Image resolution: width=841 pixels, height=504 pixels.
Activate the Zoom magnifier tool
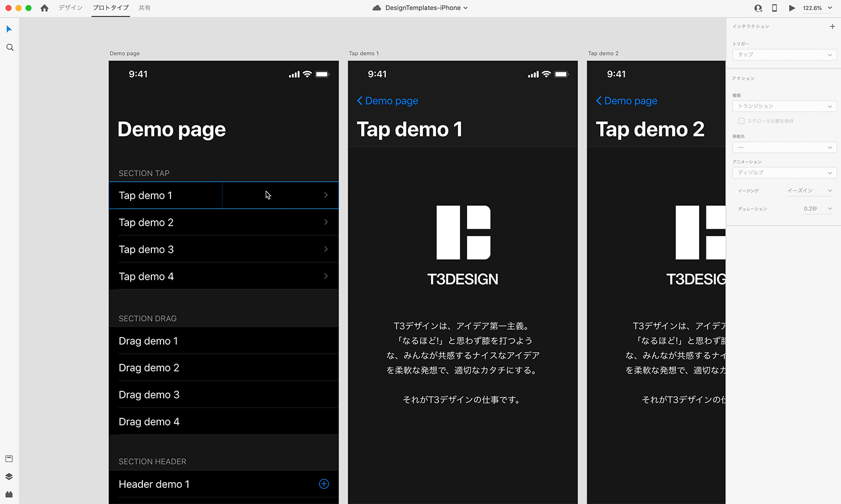(10, 48)
